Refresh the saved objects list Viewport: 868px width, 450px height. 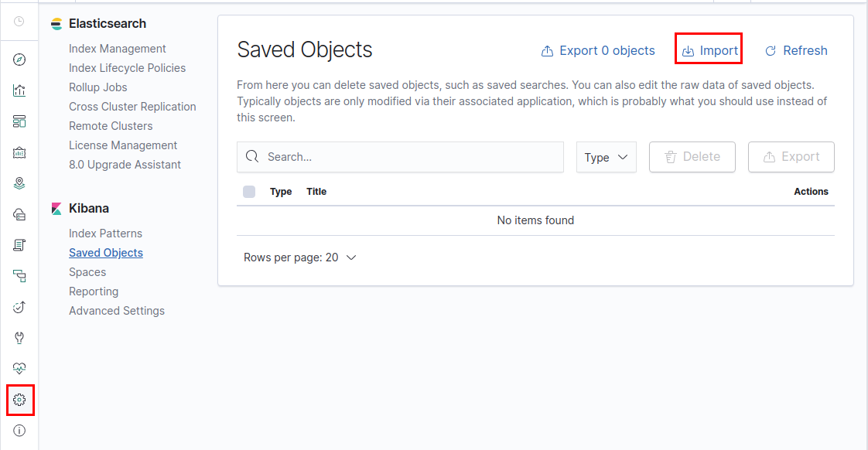[x=796, y=50]
